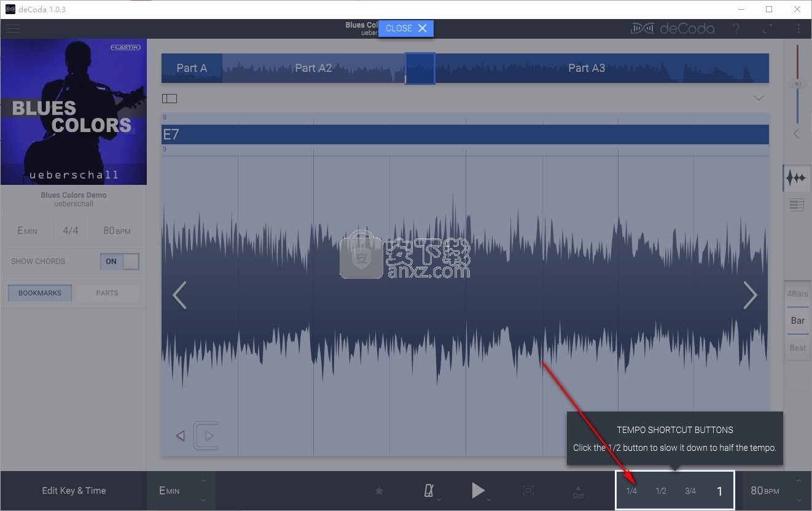Toggle the metronome icon
This screenshot has height=511, width=812.
[429, 490]
